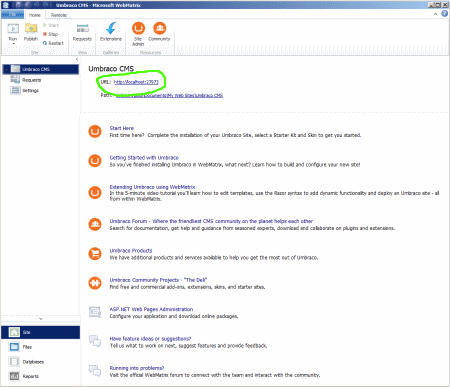
Task: Open the Run dropdown arrow
Action: (13, 44)
